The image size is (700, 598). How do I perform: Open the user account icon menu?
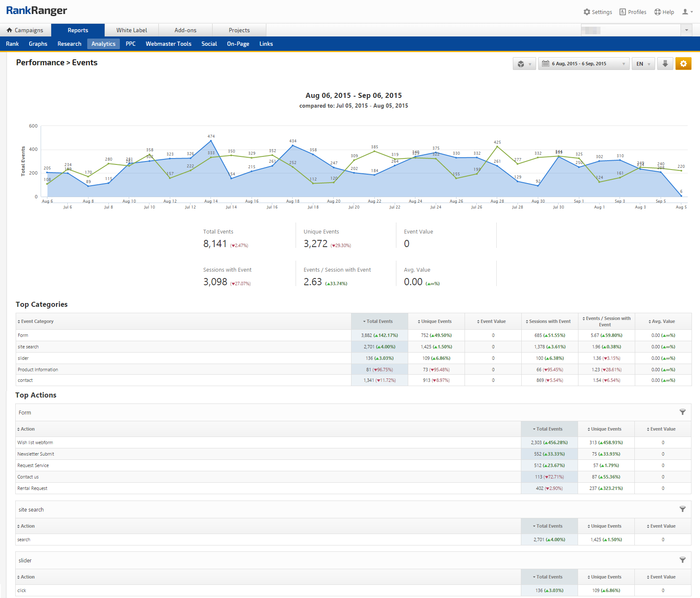pos(687,12)
